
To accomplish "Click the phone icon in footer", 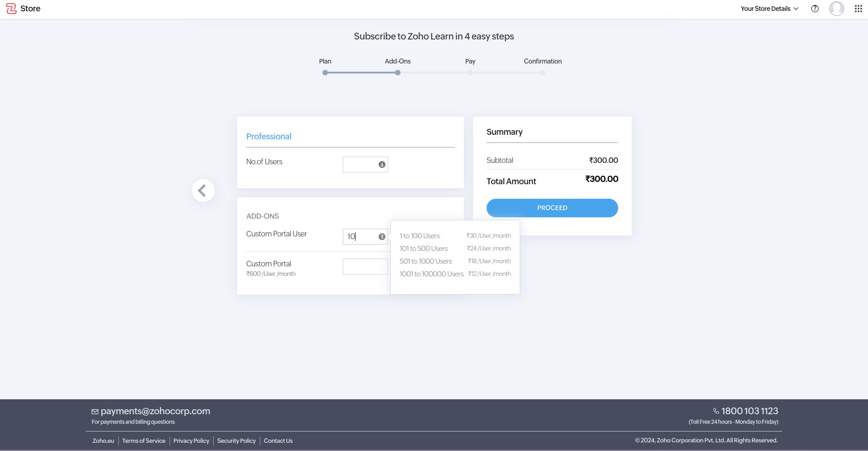I will (716, 411).
